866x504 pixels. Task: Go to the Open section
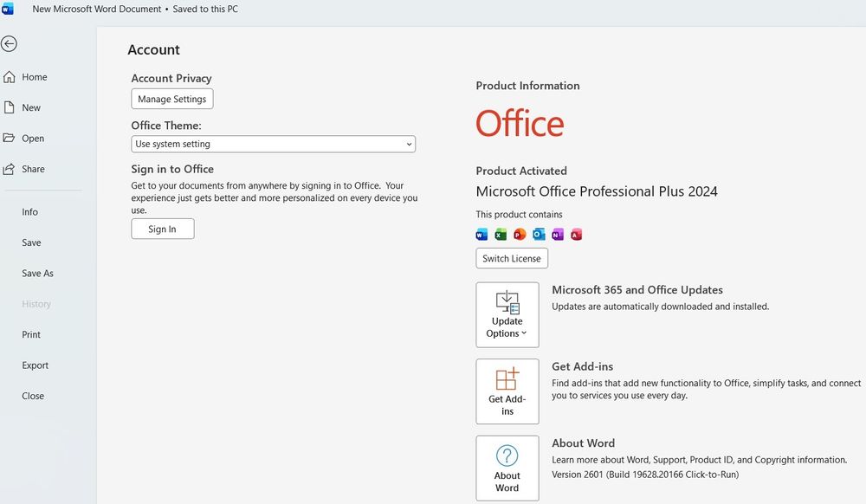point(33,139)
